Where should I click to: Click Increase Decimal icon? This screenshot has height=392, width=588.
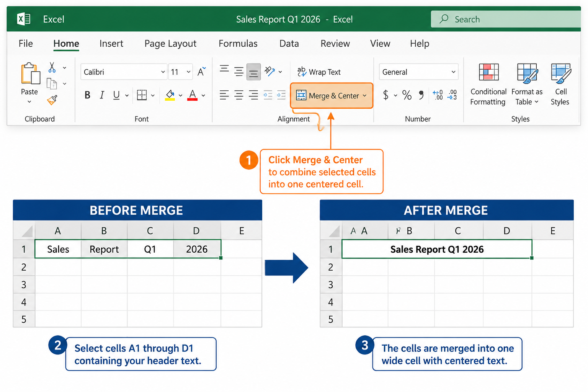438,95
